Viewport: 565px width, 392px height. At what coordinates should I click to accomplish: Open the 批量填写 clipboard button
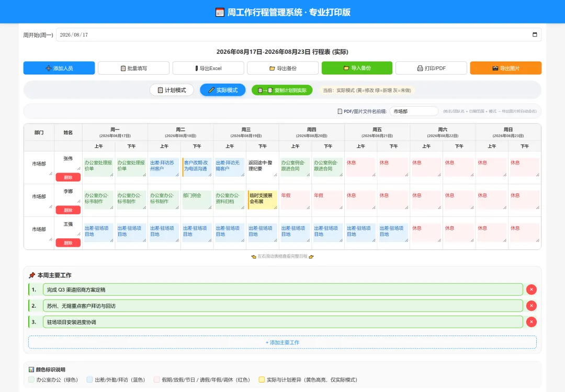tap(133, 68)
